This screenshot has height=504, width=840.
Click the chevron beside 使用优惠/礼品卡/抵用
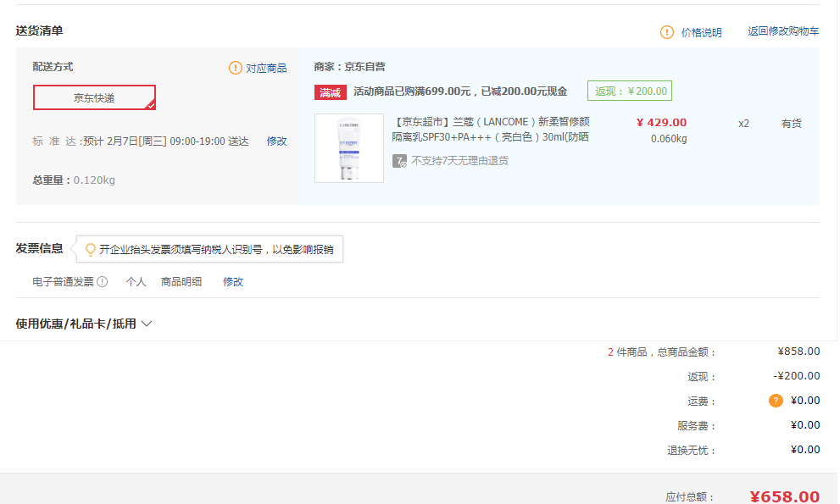[147, 324]
